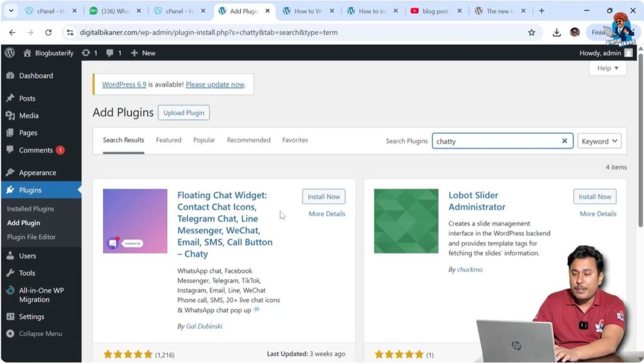
Task: Click the site information icon in address bar
Action: [70, 33]
